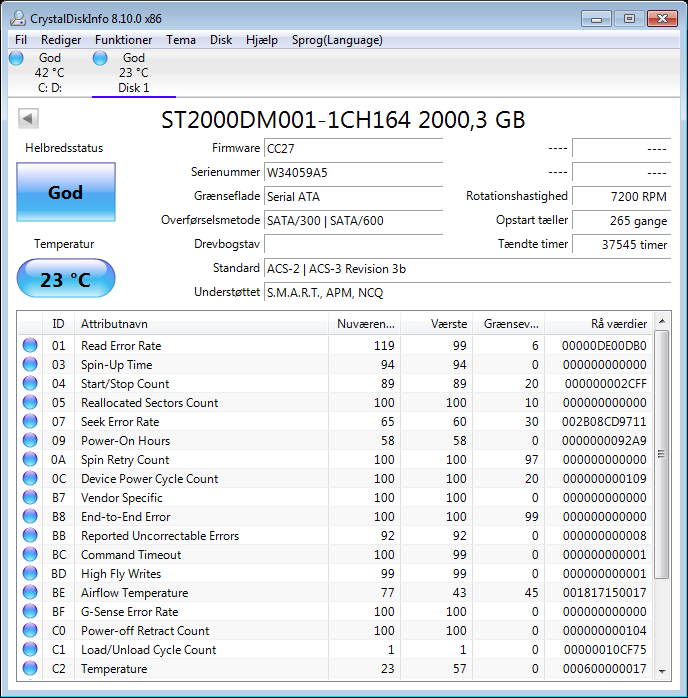Click status orb for Command Timeout

click(30, 554)
